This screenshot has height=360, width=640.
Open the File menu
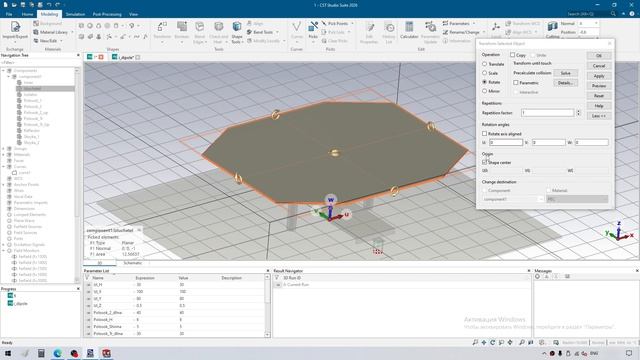coord(9,14)
